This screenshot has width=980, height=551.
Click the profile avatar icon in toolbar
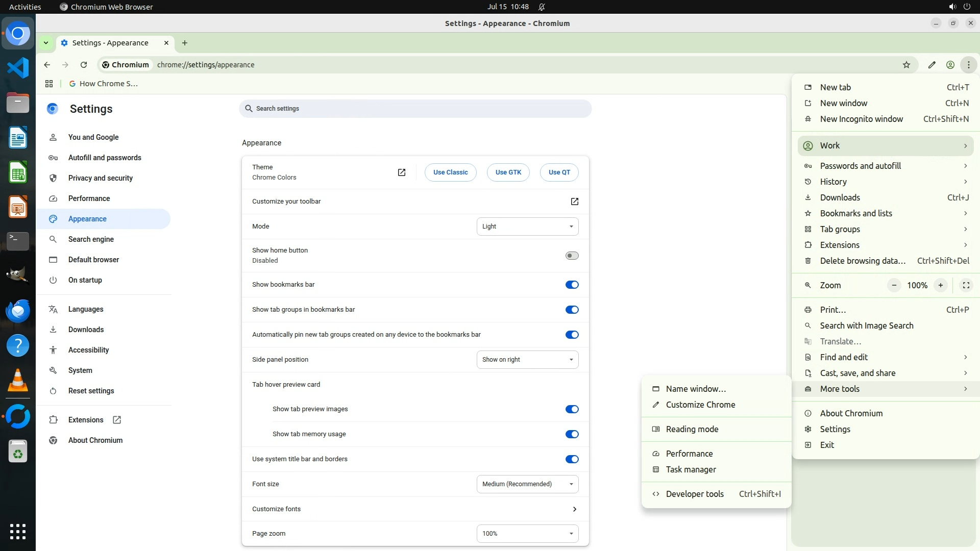[x=950, y=65]
